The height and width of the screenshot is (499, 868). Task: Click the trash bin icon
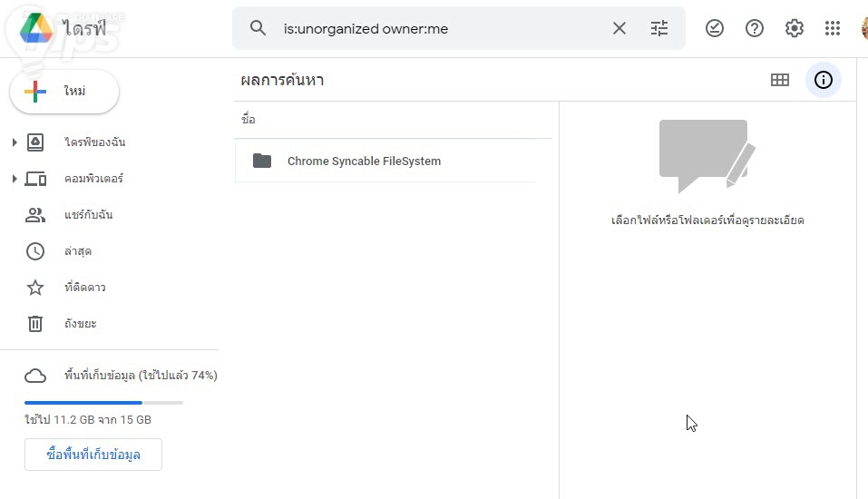pos(35,324)
